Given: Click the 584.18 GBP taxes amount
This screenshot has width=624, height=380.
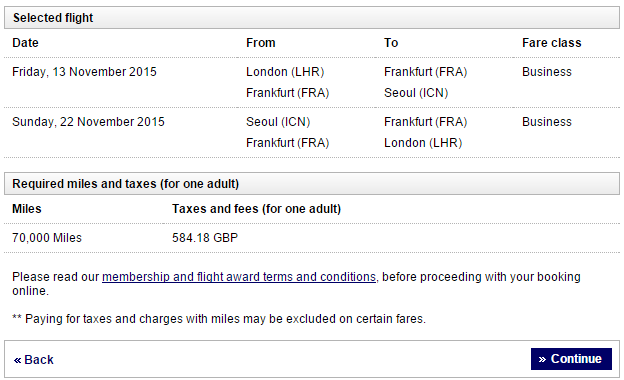Looking at the screenshot, I should (205, 238).
